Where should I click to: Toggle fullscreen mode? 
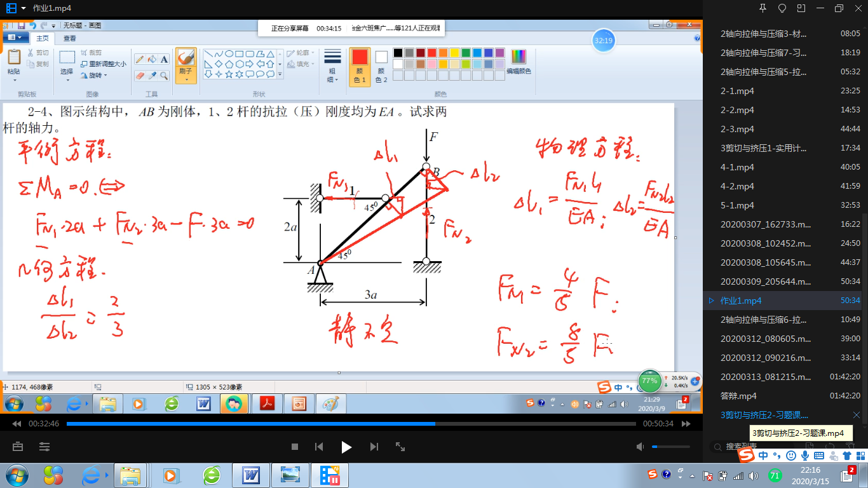coord(400,447)
